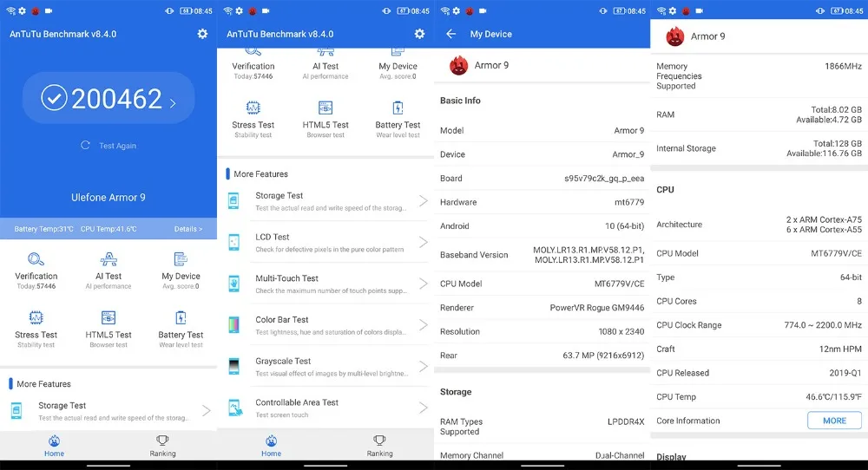Start HTML5 Test above the LCD Test list

click(x=325, y=108)
